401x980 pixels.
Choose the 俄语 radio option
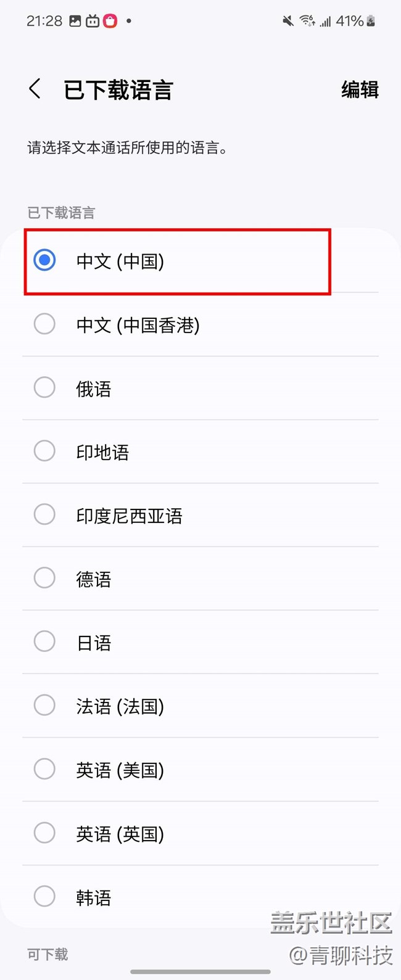point(44,388)
